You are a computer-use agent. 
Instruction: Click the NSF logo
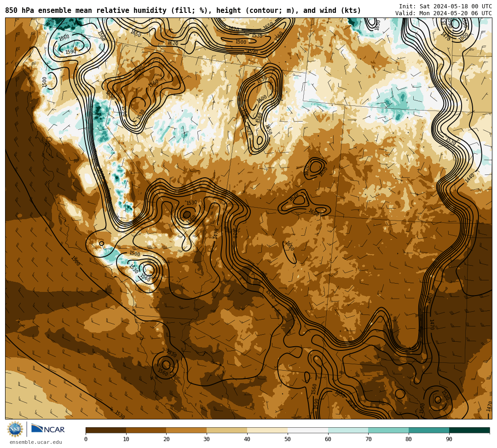click(x=15, y=430)
